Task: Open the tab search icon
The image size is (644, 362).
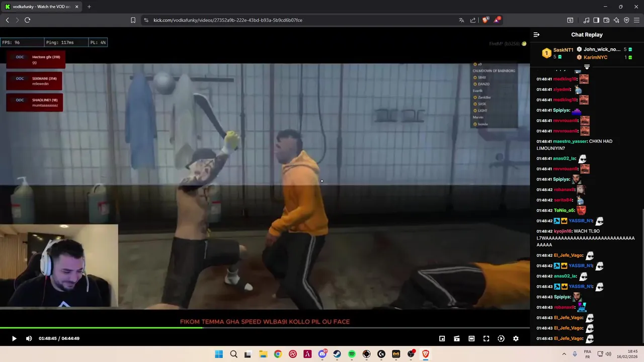Action: click(x=570, y=20)
